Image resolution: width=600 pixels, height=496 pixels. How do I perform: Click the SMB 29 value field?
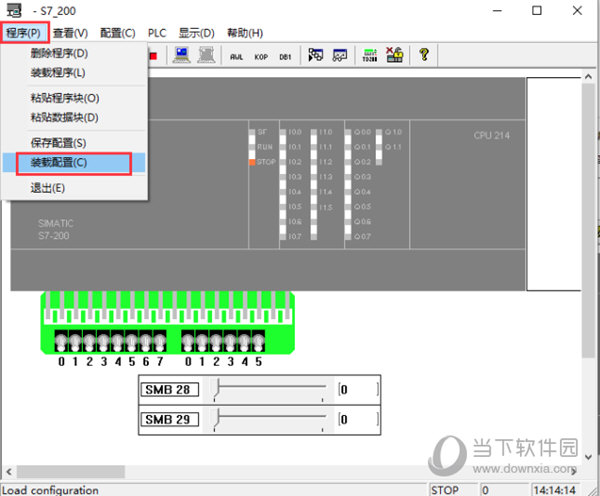(359, 419)
